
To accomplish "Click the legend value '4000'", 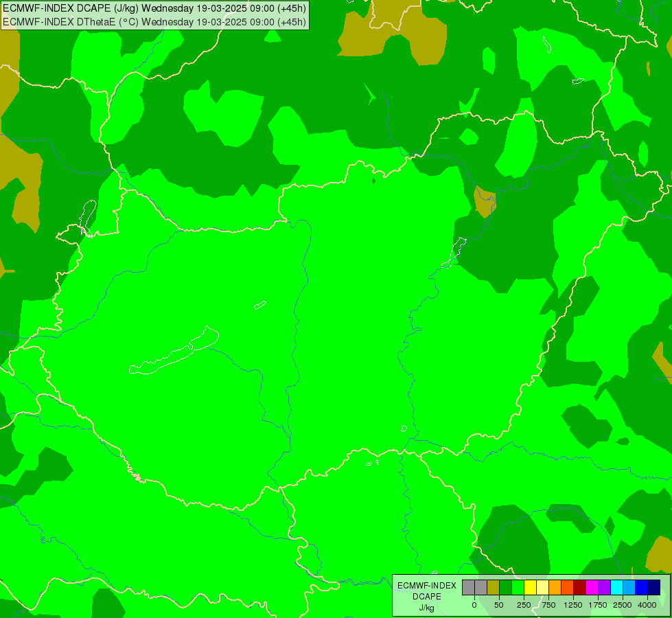I will coord(647,605).
